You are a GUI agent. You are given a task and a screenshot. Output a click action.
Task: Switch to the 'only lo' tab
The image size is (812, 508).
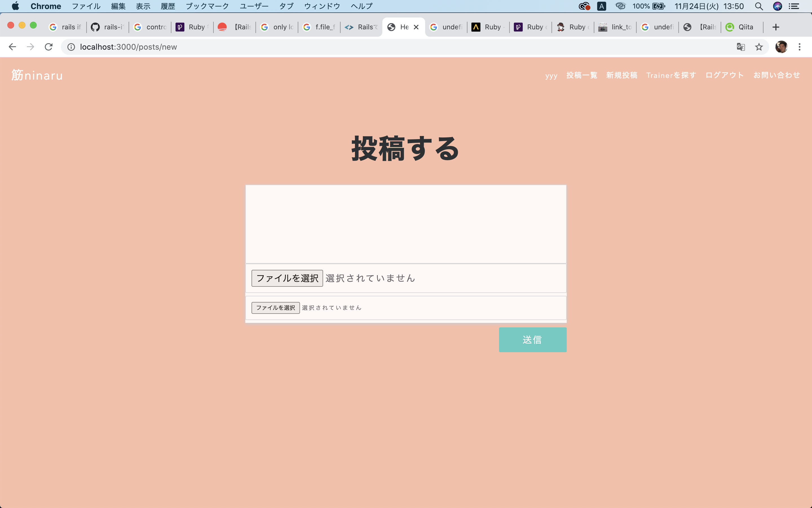[277, 27]
